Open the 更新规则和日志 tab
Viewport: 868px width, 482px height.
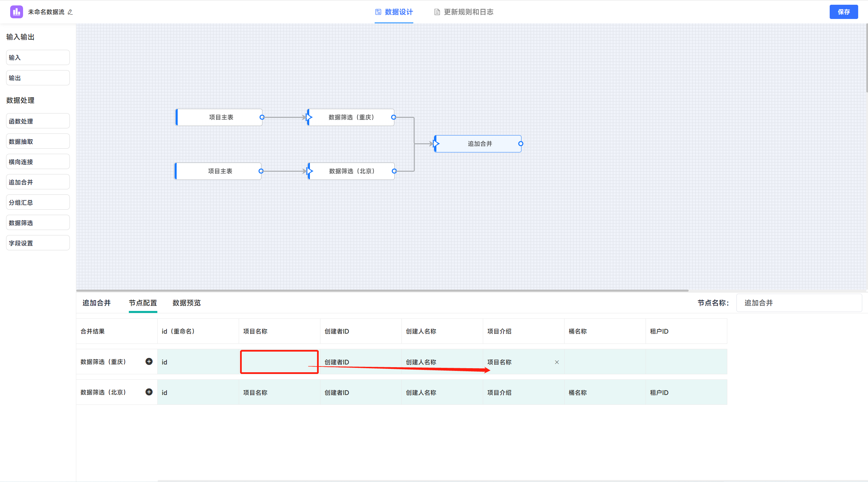pos(464,12)
